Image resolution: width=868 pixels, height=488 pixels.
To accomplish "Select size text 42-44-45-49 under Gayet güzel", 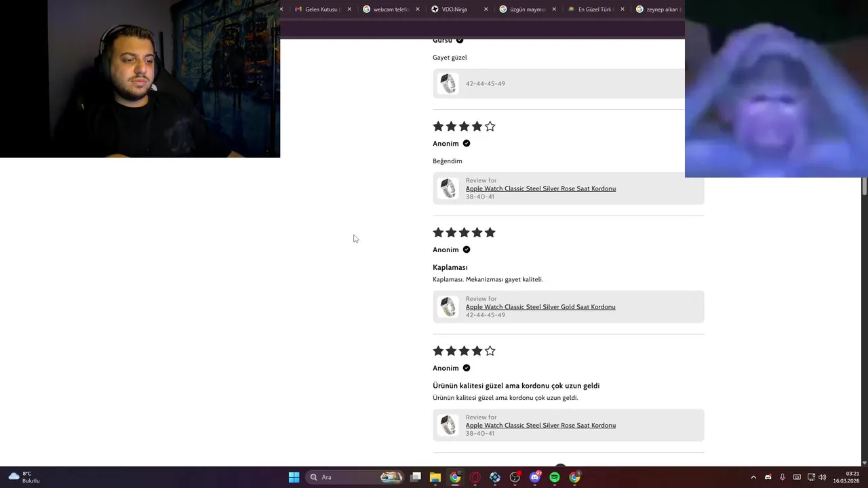I will pos(486,84).
